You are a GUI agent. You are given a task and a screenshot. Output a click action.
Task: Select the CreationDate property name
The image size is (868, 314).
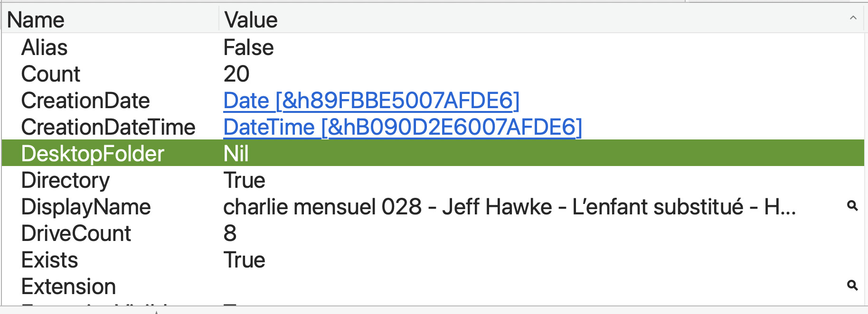[85, 101]
